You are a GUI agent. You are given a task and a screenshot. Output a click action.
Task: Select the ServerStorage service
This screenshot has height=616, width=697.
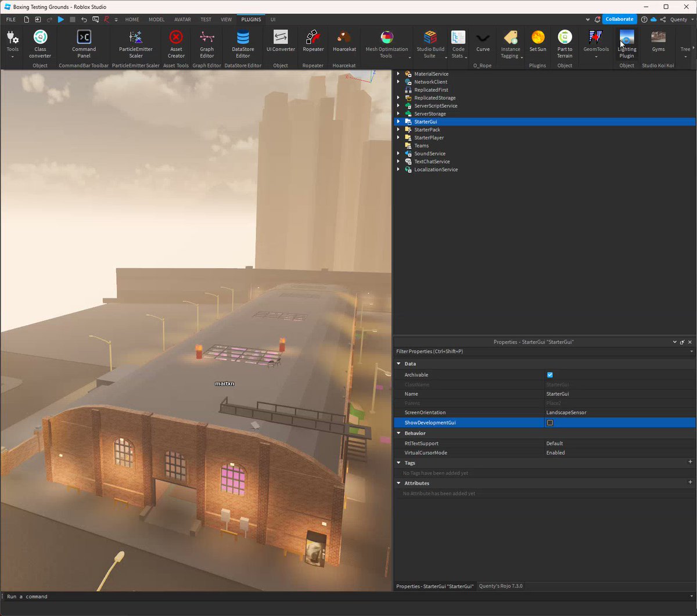point(430,114)
